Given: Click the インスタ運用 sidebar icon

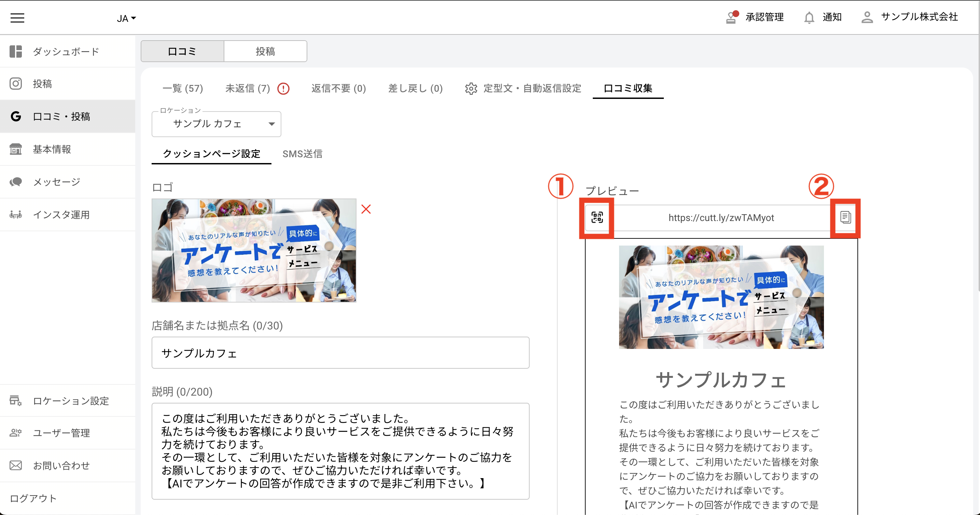Looking at the screenshot, I should pyautogui.click(x=16, y=215).
